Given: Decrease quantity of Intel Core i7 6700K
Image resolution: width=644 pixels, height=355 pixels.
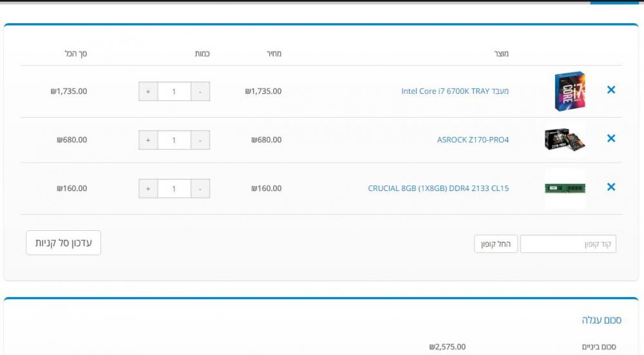Looking at the screenshot, I should [200, 91].
